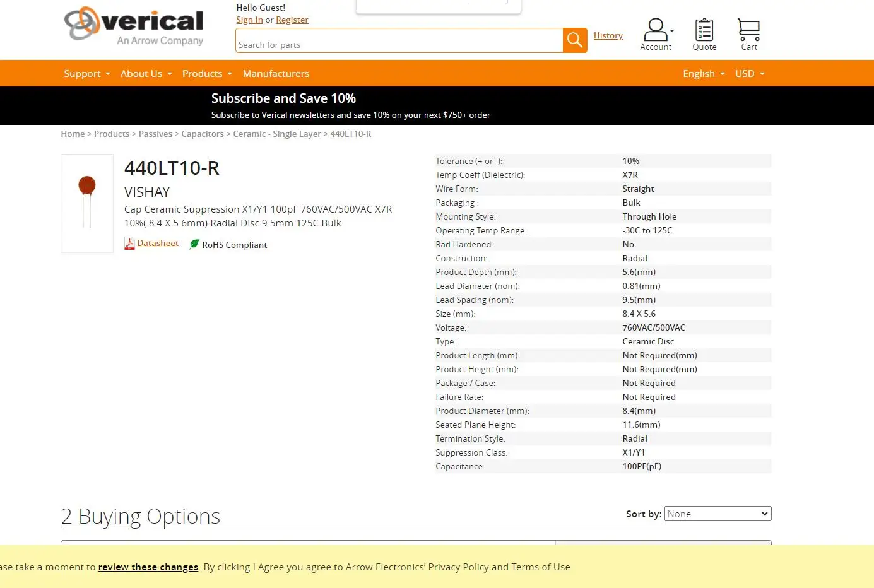Image resolution: width=874 pixels, height=588 pixels.
Task: Click the Seated Plane Height value 11.6(mm)
Action: pos(641,425)
